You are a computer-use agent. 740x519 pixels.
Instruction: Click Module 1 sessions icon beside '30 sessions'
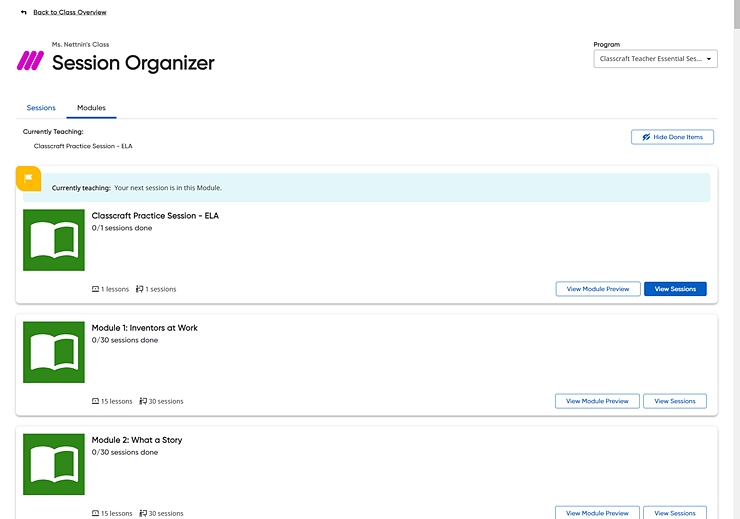pos(143,401)
